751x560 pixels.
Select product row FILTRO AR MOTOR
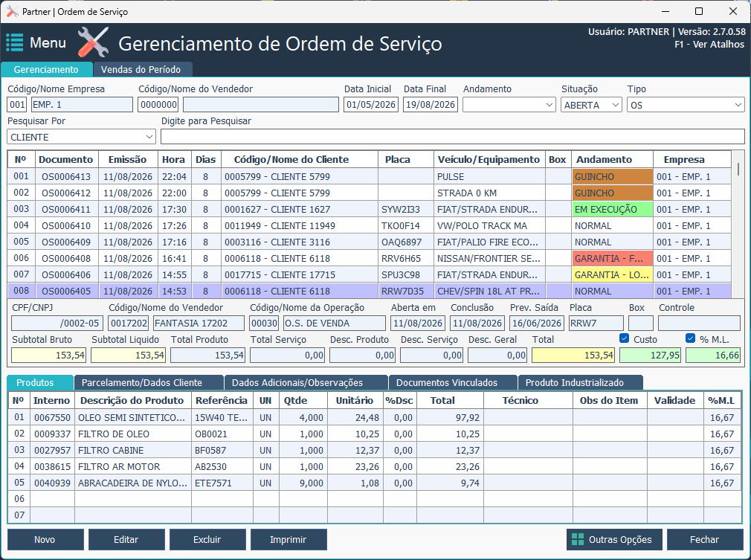[x=375, y=466]
